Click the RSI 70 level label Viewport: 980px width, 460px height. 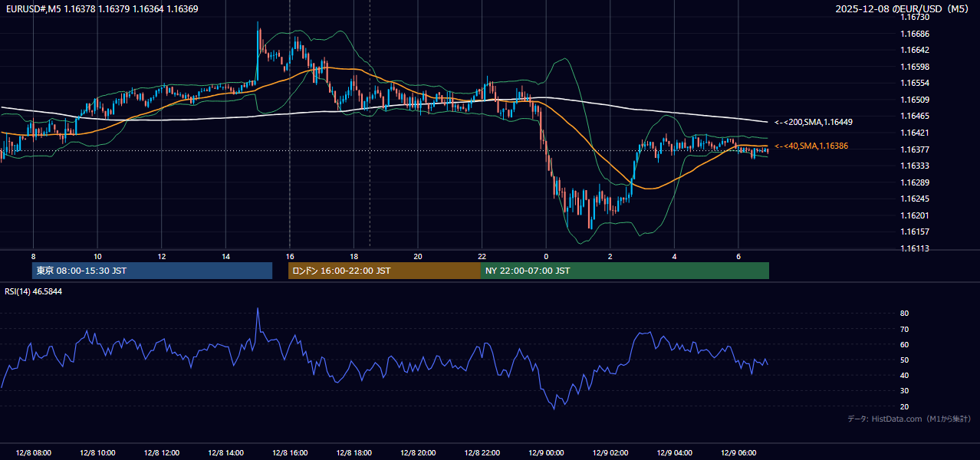tap(905, 329)
